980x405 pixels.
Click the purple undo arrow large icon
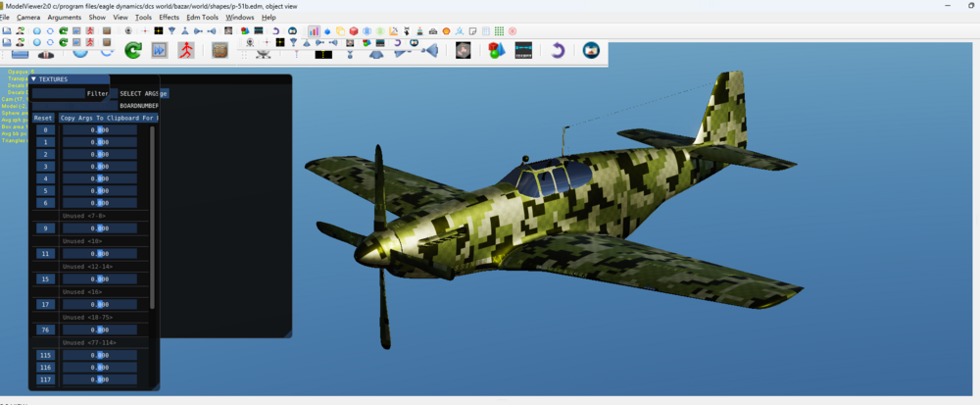(x=558, y=50)
